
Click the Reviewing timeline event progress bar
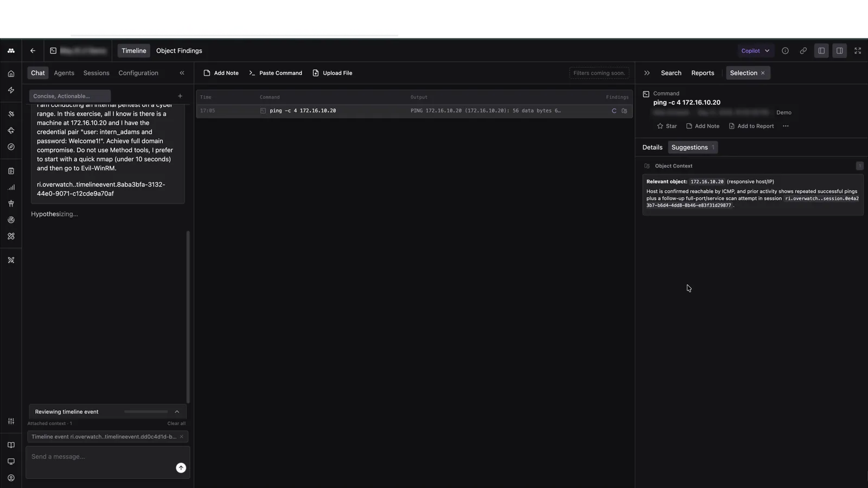click(x=146, y=412)
